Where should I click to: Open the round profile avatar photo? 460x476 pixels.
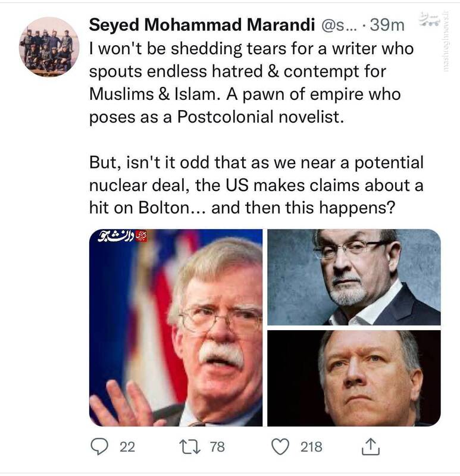point(49,46)
